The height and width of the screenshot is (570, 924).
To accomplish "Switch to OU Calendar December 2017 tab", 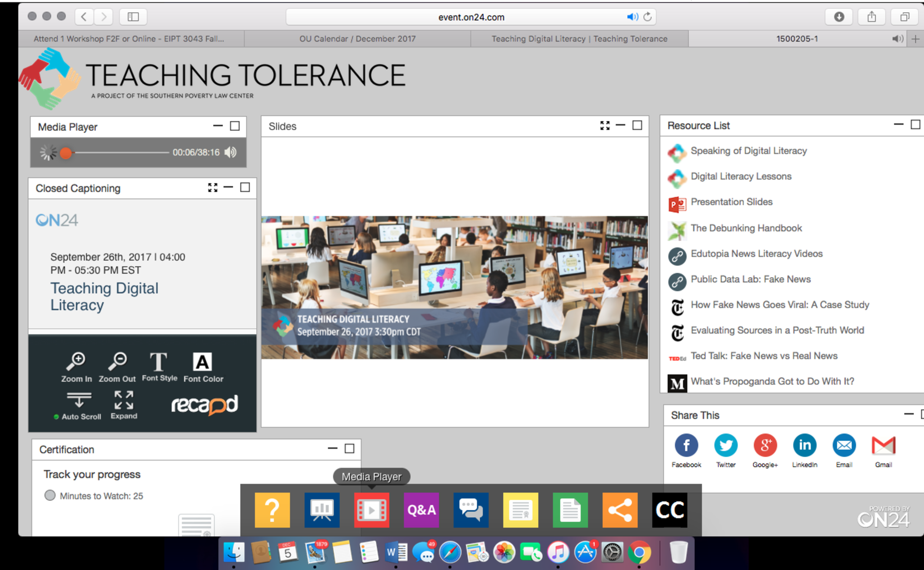I will pos(357,39).
